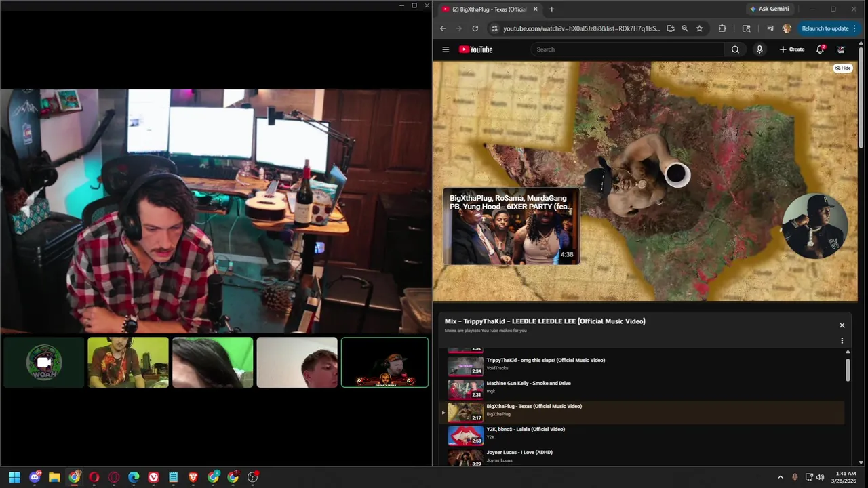Viewport: 868px width, 488px height.
Task: Start voice search with microphone icon
Action: [x=759, y=49]
